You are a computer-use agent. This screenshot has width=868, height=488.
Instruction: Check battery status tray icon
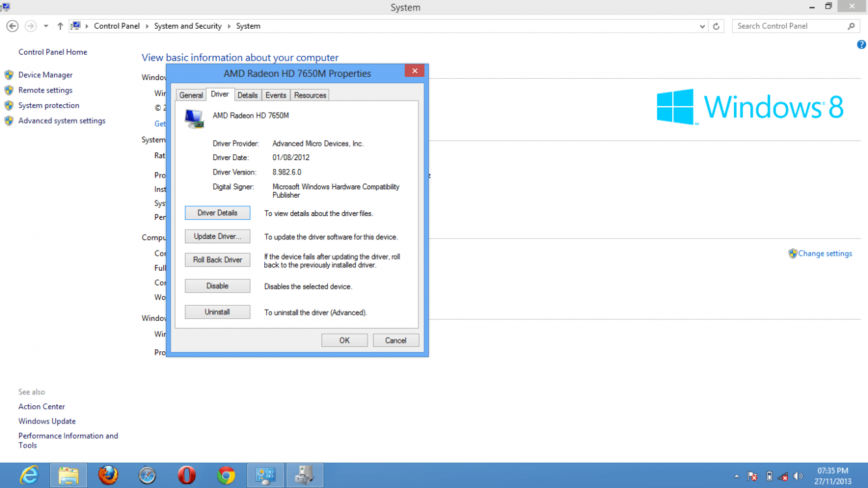pos(769,476)
